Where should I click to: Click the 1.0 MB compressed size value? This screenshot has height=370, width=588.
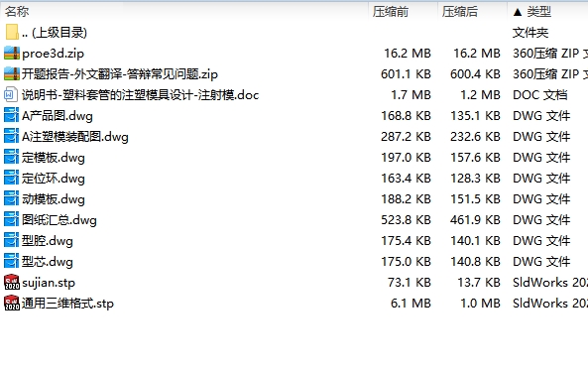[x=480, y=304]
